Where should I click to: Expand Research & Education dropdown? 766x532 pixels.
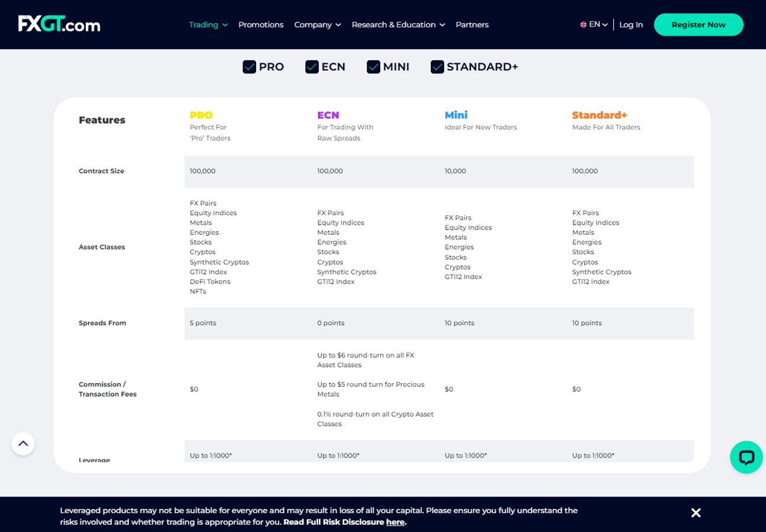pos(398,25)
